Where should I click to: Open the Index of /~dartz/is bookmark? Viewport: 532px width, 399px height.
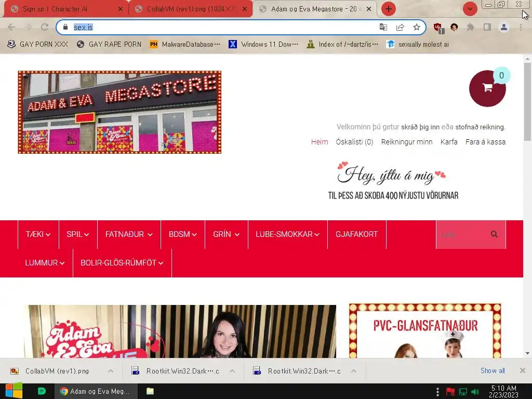[x=342, y=45]
